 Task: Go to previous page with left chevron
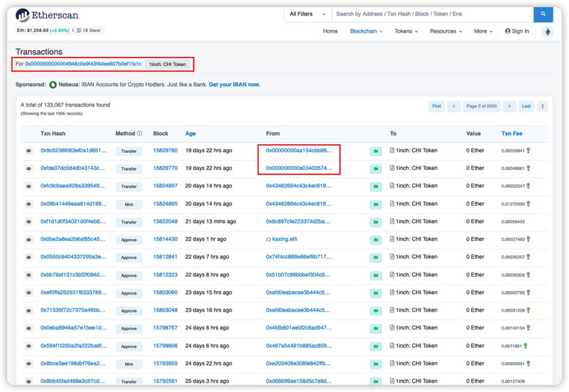(454, 107)
